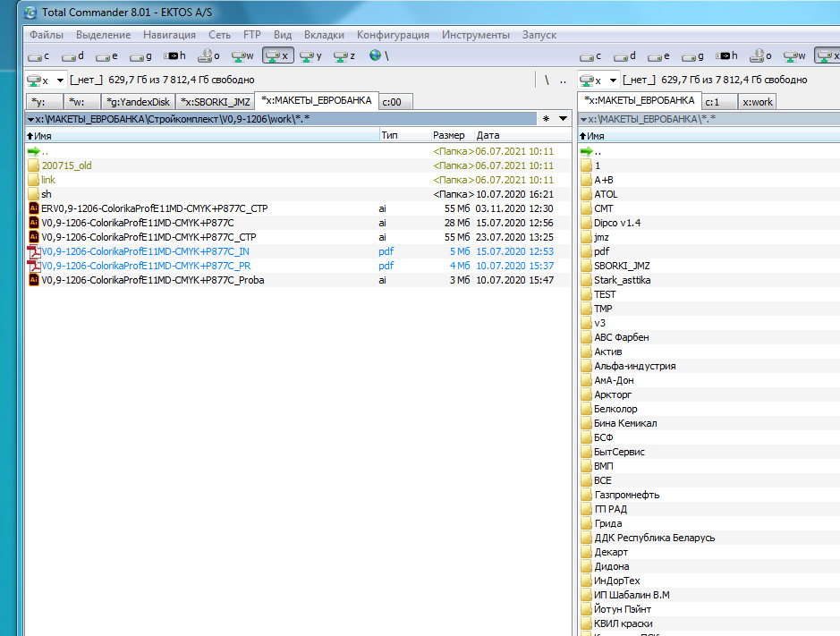Select drive h in left drive bar
The image size is (840, 636).
click(175, 55)
